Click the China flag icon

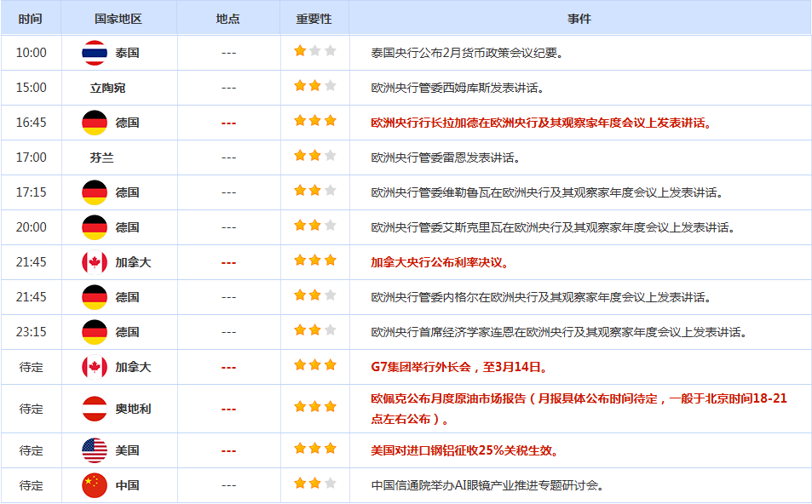coord(94,485)
